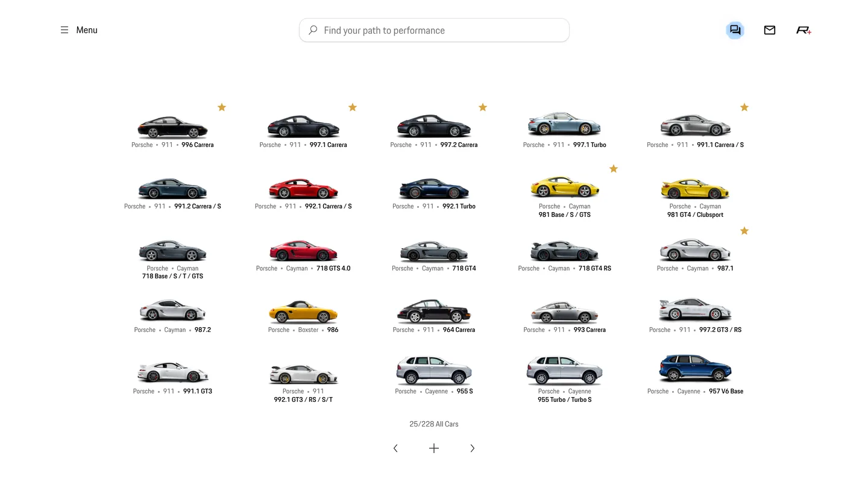The width and height of the screenshot is (868, 488).
Task: Open the mail envelope icon
Action: [770, 30]
